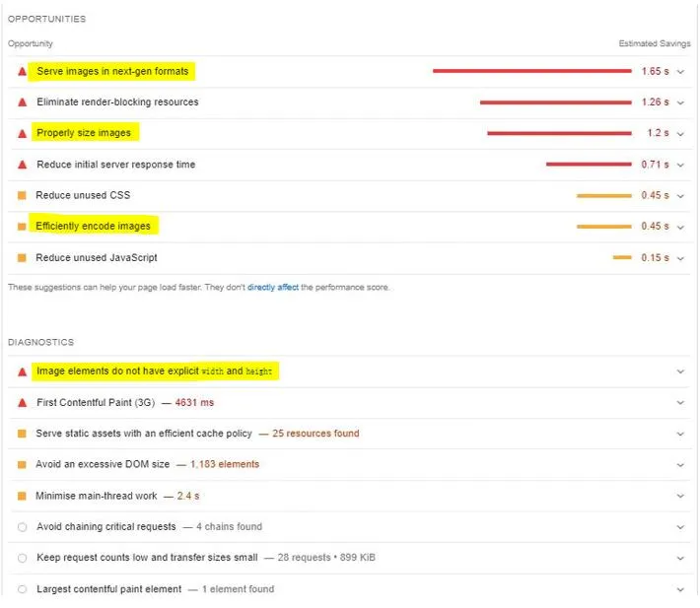Click red triangle beside Serve images in next-gen formats
Image resolution: width=700 pixels, height=608 pixels.
[x=22, y=71]
